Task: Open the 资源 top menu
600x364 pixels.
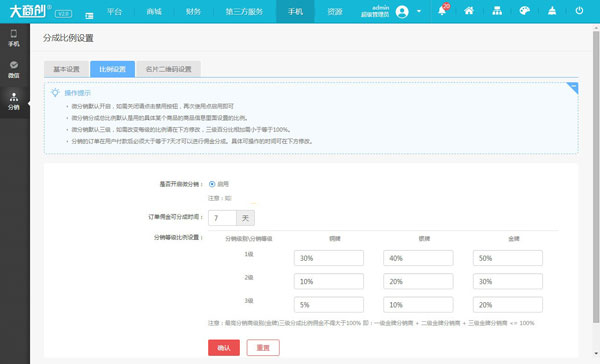Action: coord(335,11)
